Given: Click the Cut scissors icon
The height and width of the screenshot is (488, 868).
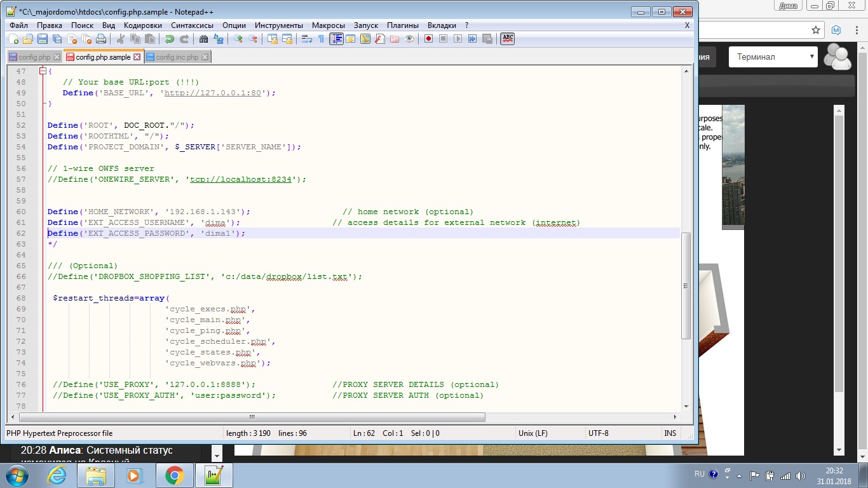Looking at the screenshot, I should point(119,39).
